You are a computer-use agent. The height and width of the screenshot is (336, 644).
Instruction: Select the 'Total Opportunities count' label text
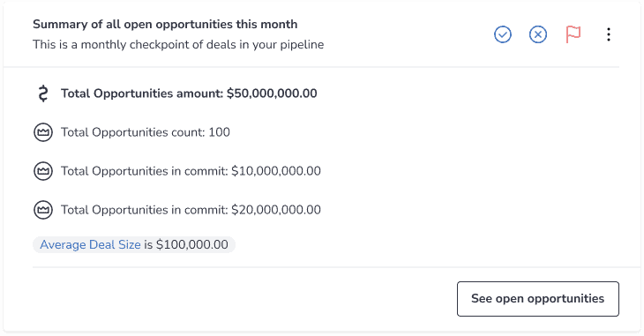(x=133, y=132)
